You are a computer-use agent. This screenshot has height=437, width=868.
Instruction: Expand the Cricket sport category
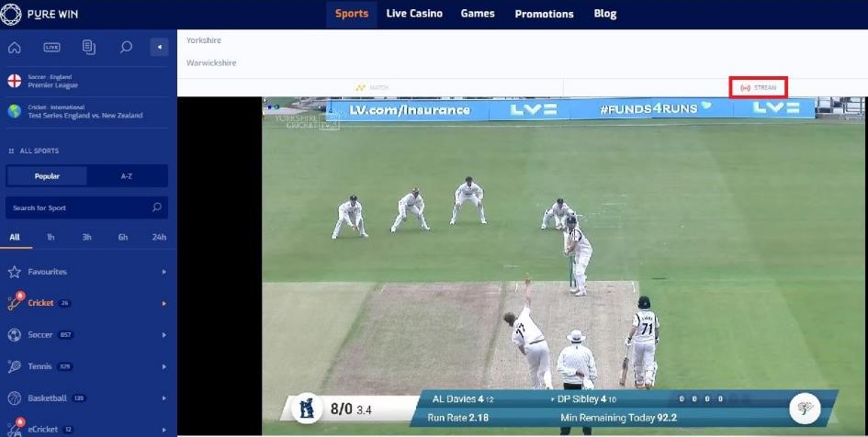coord(163,303)
